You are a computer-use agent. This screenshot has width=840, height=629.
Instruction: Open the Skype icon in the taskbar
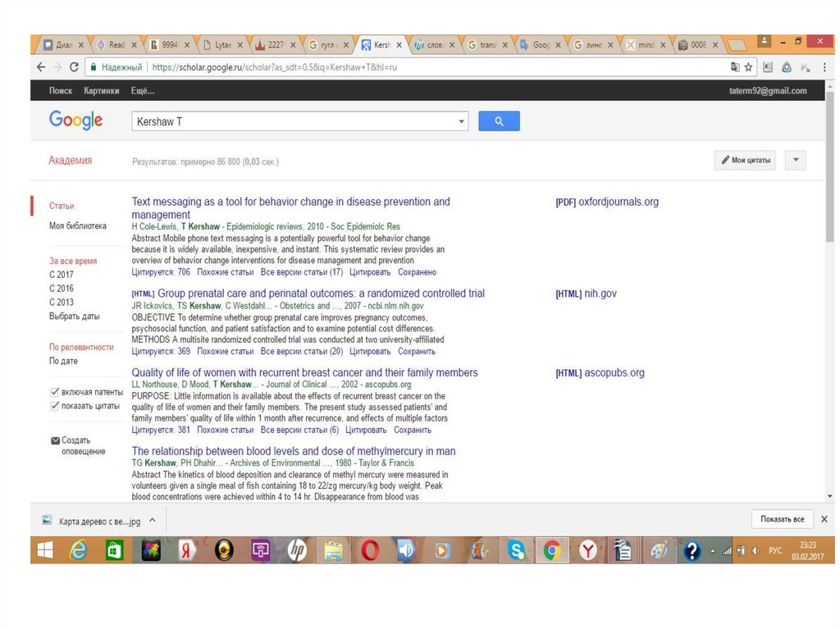click(x=516, y=551)
